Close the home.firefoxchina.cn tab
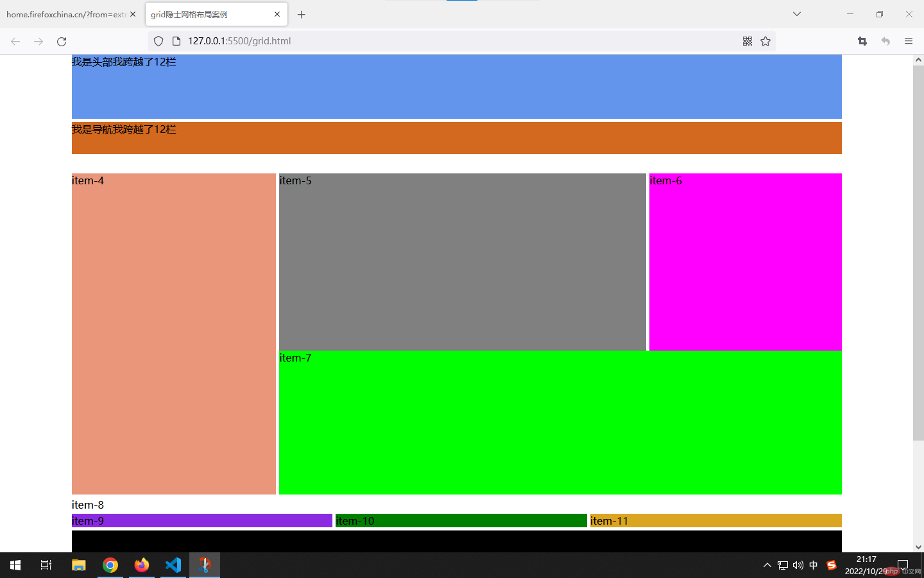The image size is (924, 578). [x=133, y=14]
